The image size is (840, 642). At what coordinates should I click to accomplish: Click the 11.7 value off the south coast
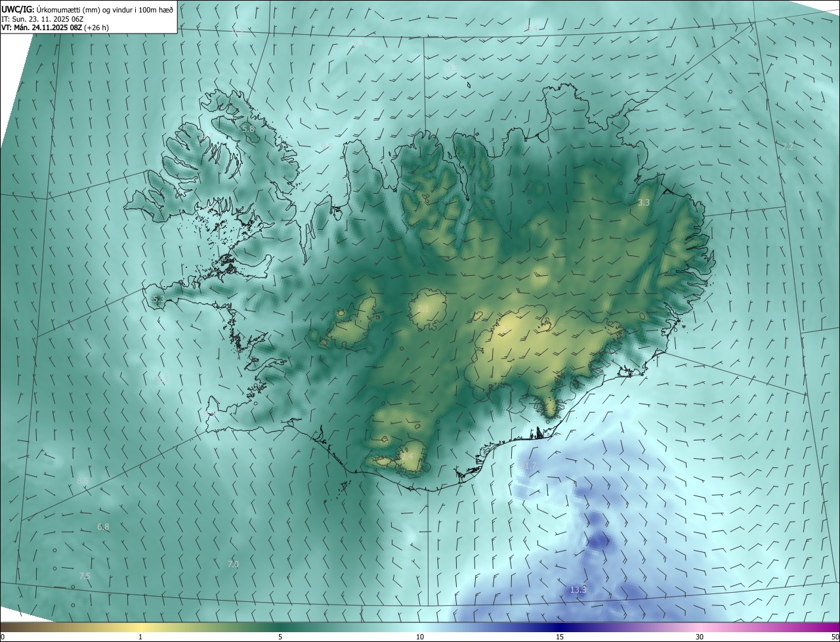(529, 466)
